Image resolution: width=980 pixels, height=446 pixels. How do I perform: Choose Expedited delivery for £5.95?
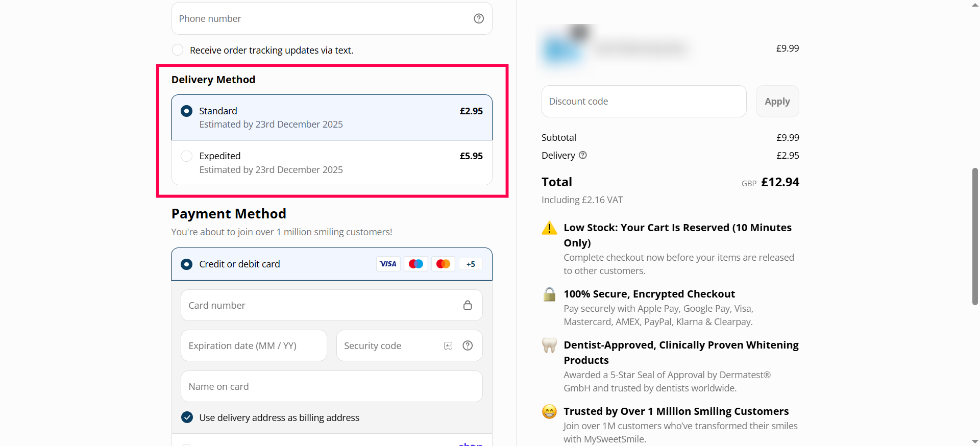point(187,156)
